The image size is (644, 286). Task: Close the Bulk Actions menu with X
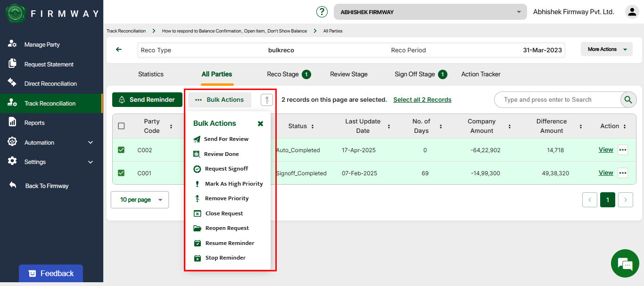coord(260,123)
